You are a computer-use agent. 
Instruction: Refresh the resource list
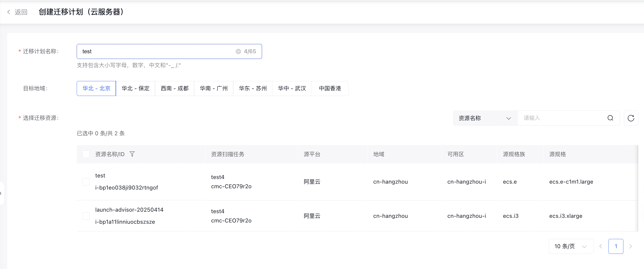click(x=631, y=118)
